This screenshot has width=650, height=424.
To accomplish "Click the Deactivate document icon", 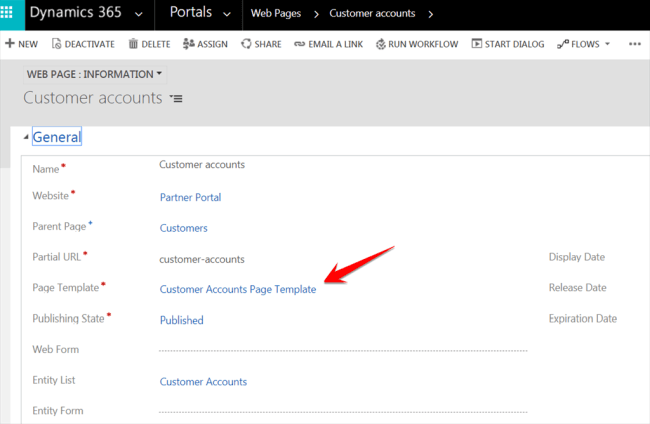I will tap(56, 44).
